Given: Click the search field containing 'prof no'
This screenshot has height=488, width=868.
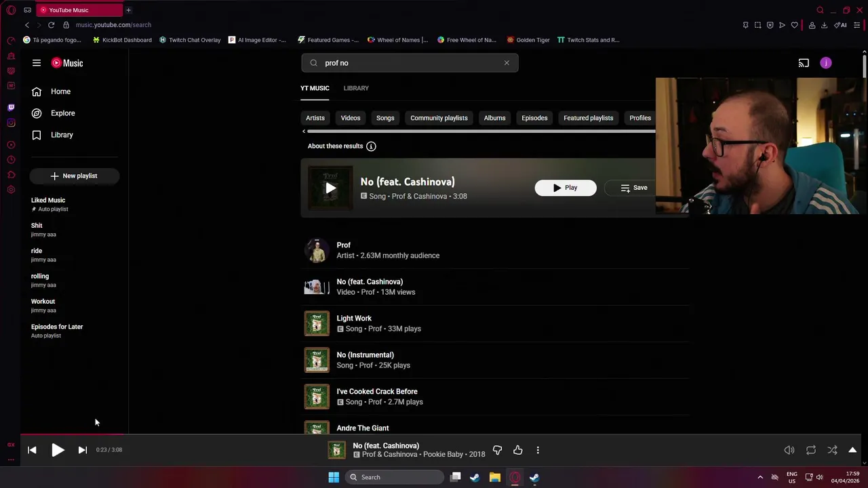Looking at the screenshot, I should (x=410, y=63).
